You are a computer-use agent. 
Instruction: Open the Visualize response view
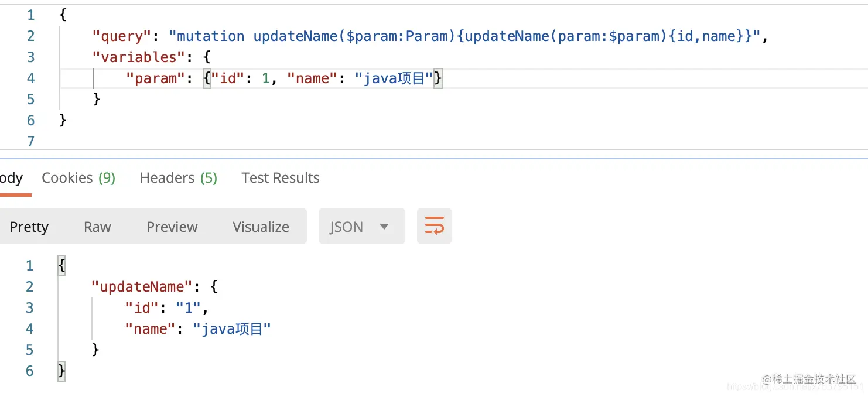[x=261, y=227]
